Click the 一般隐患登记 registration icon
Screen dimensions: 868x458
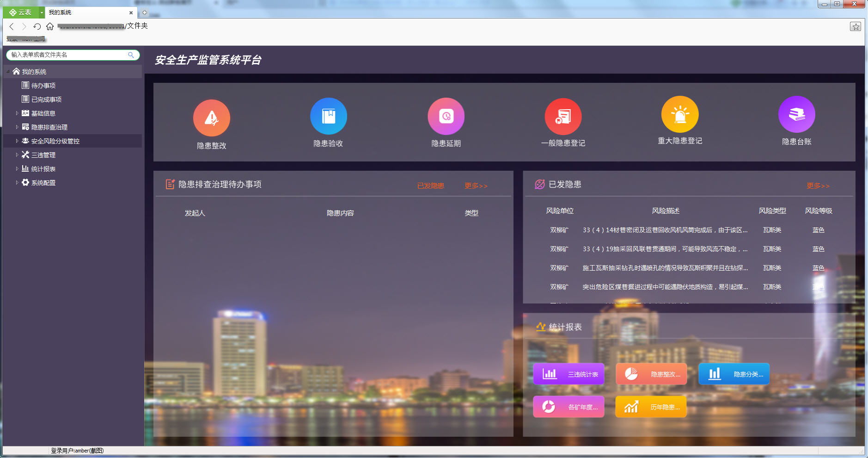point(562,116)
